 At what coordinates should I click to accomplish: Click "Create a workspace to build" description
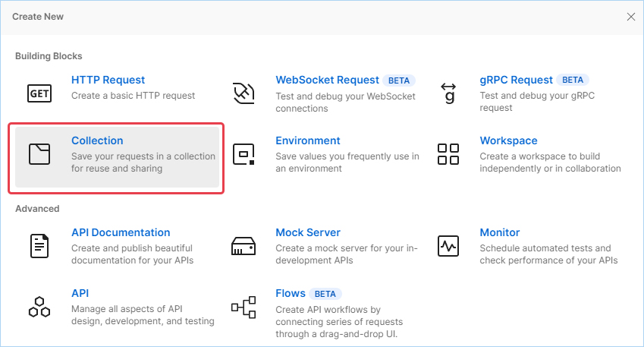[x=551, y=162]
